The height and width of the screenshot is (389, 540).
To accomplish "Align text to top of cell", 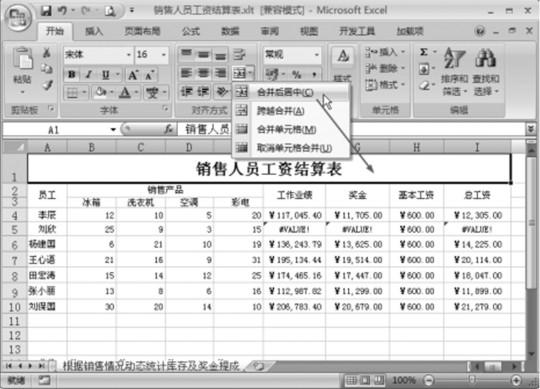I will (x=186, y=54).
